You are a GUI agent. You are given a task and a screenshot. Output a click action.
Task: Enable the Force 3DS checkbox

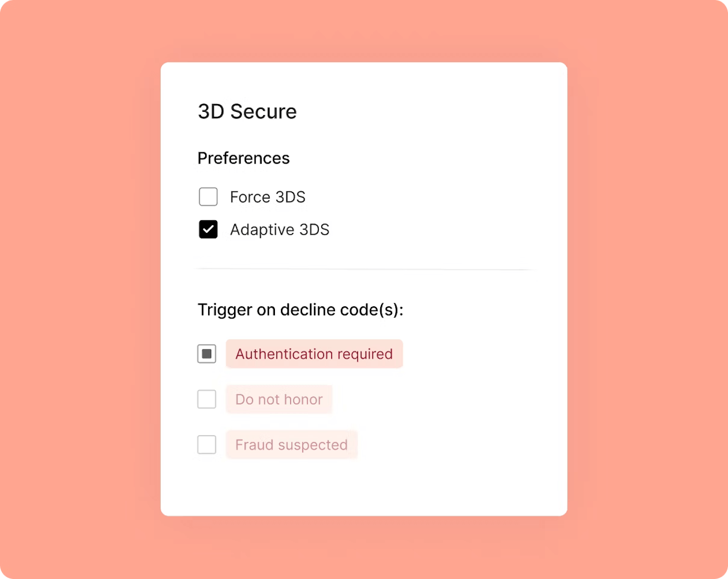[x=208, y=197]
